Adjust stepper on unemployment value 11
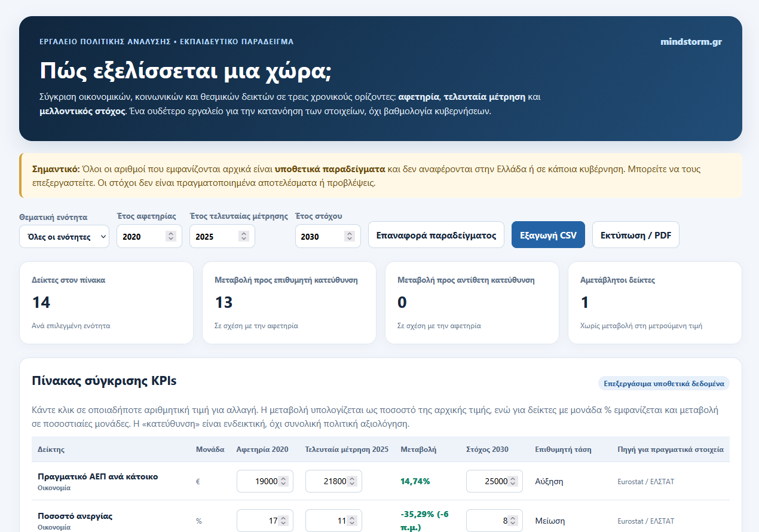This screenshot has height=532, width=759. point(352,521)
